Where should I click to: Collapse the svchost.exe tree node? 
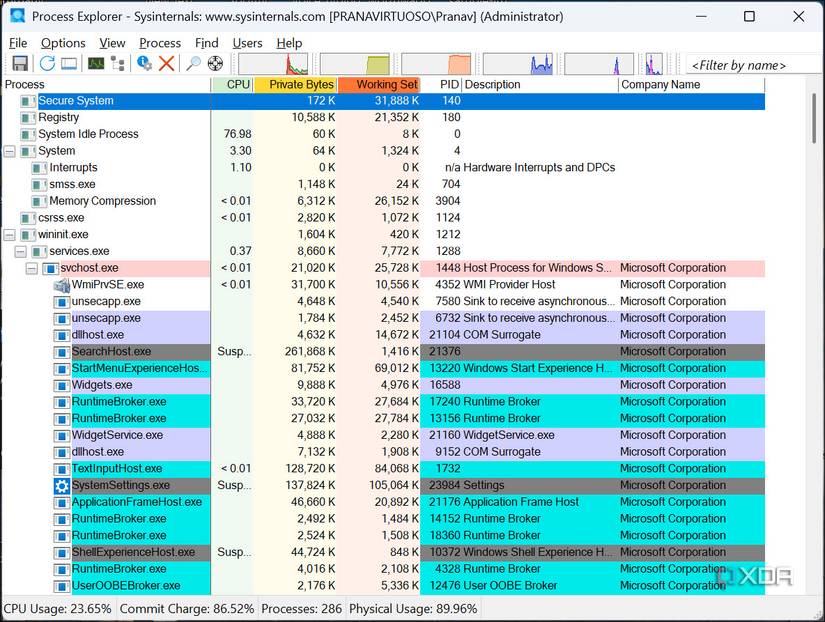(x=32, y=268)
